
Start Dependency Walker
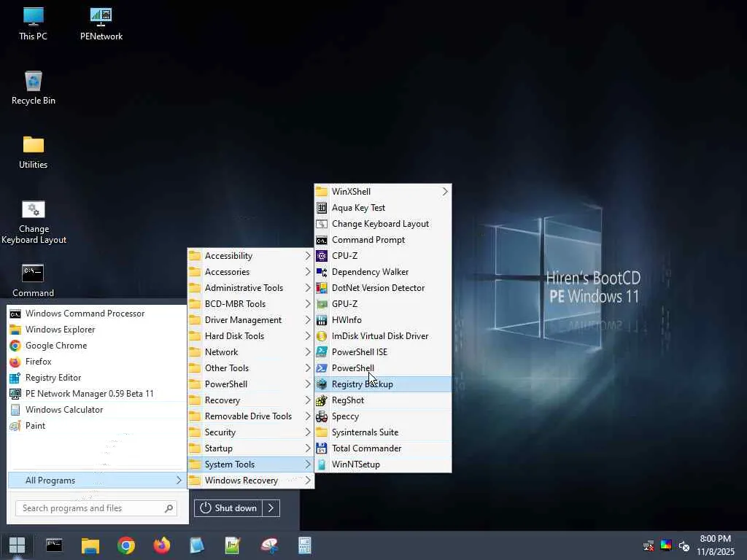[382, 272]
